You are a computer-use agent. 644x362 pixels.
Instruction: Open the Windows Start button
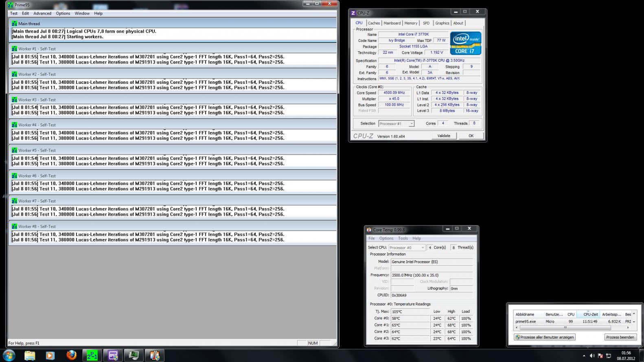9,355
